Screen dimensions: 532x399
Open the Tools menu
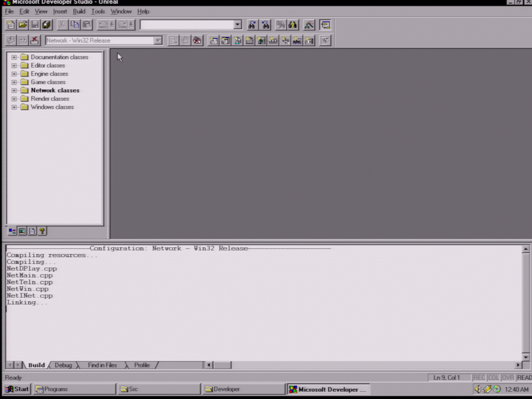98,12
